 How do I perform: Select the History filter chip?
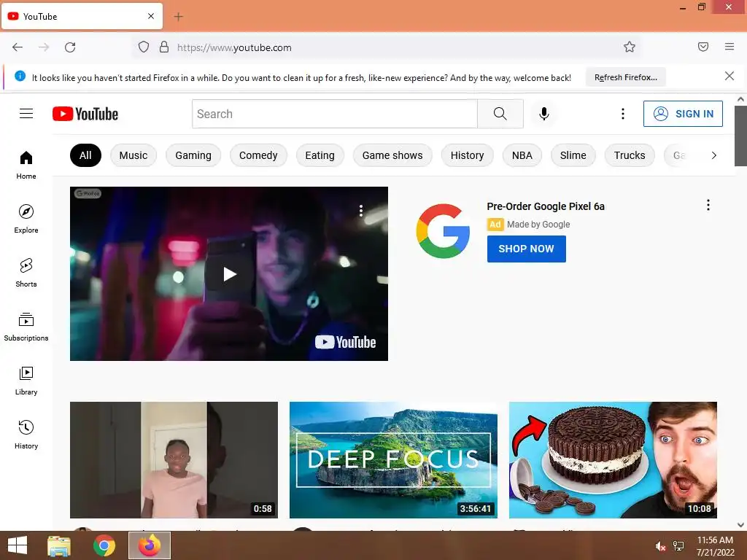pos(468,155)
